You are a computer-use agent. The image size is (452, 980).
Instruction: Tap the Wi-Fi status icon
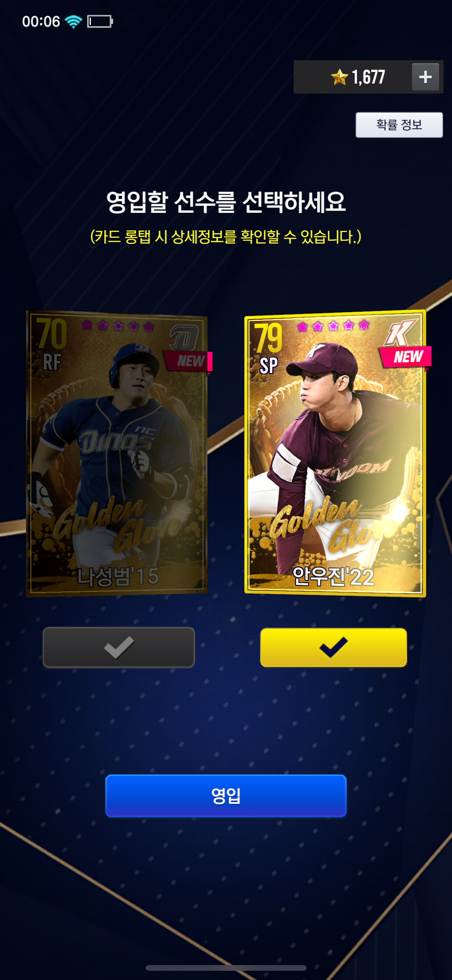point(73,21)
